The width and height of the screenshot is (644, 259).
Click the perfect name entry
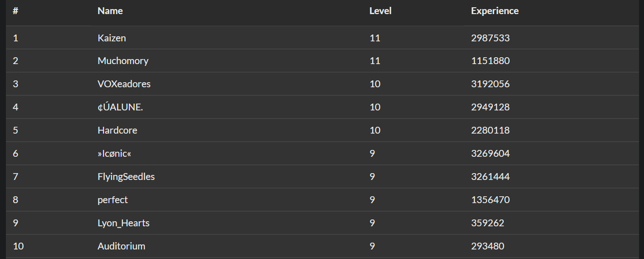[x=113, y=200]
